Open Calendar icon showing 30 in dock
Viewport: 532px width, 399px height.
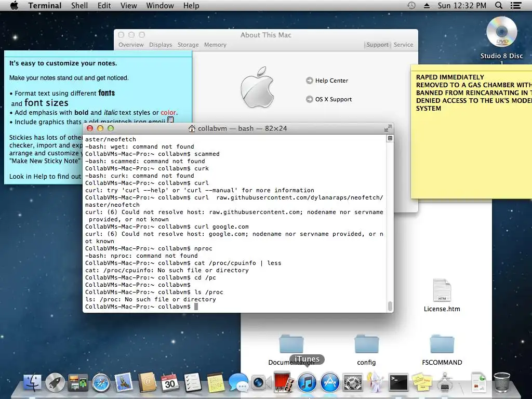tap(170, 382)
